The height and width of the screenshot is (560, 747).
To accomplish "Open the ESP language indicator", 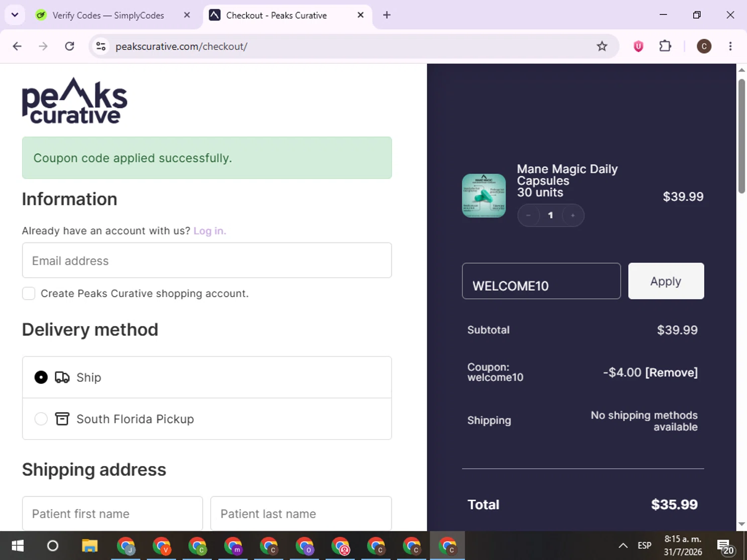I will coord(644,546).
